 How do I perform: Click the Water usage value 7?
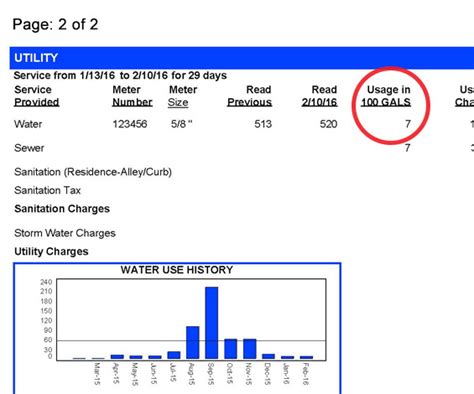(408, 124)
